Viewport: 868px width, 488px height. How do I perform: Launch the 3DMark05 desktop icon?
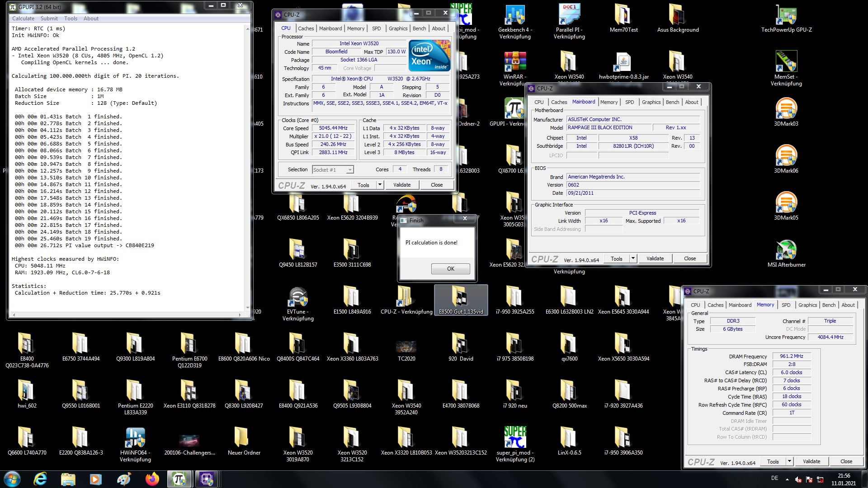pyautogui.click(x=786, y=206)
